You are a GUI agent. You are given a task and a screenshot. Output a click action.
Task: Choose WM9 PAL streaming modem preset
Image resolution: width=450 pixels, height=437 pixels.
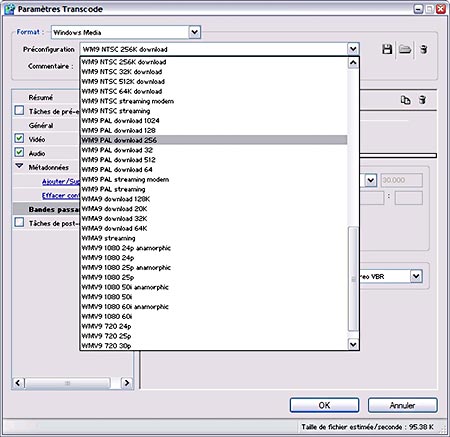[x=214, y=179]
